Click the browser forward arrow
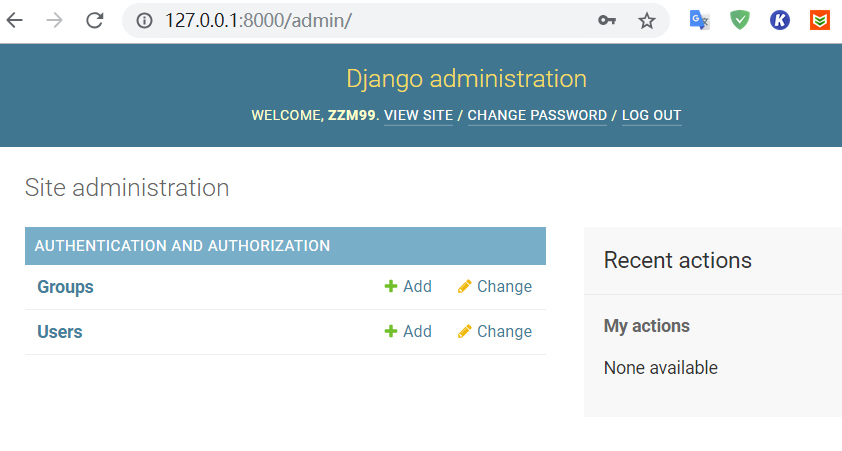Image resolution: width=842 pixels, height=451 pixels. tap(54, 20)
